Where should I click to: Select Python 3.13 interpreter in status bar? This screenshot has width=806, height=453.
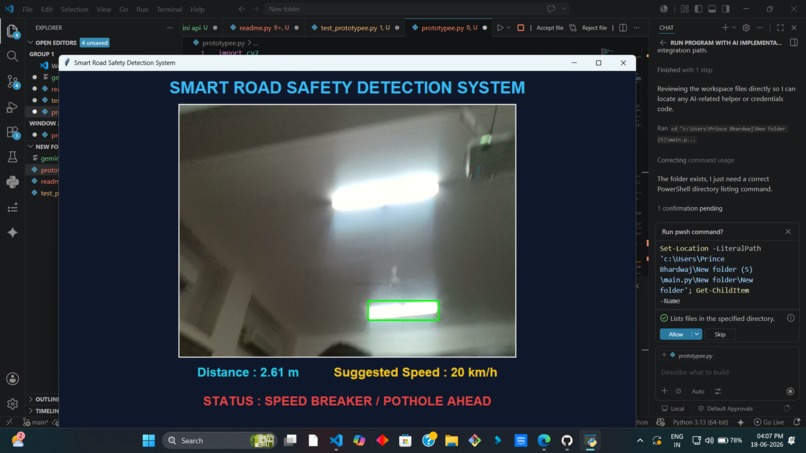700,422
